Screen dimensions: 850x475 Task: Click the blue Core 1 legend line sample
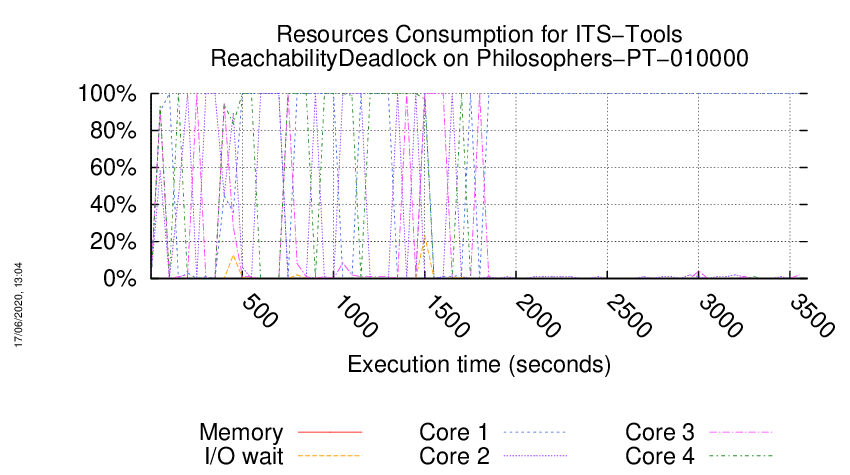tap(535, 432)
